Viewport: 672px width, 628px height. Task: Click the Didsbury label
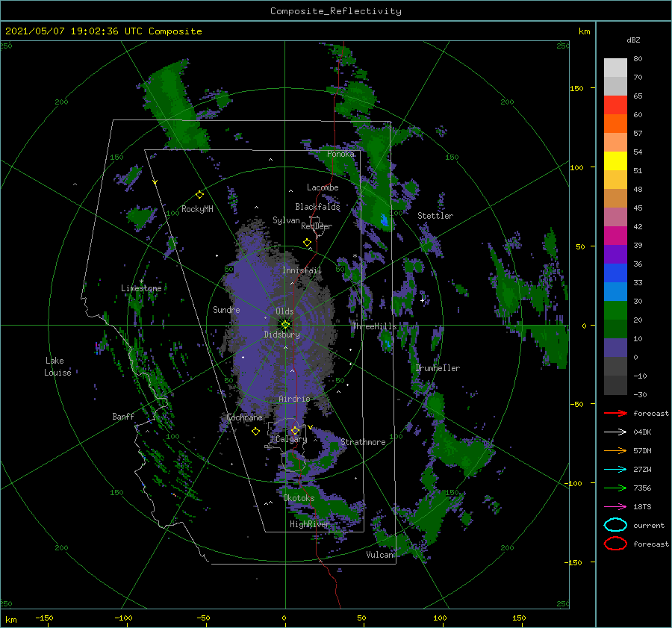coord(282,335)
